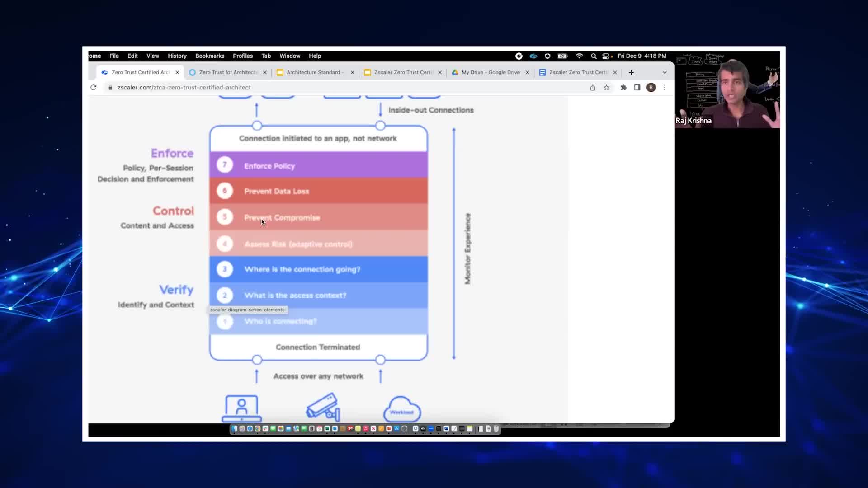Open new tab with plus button

point(631,72)
